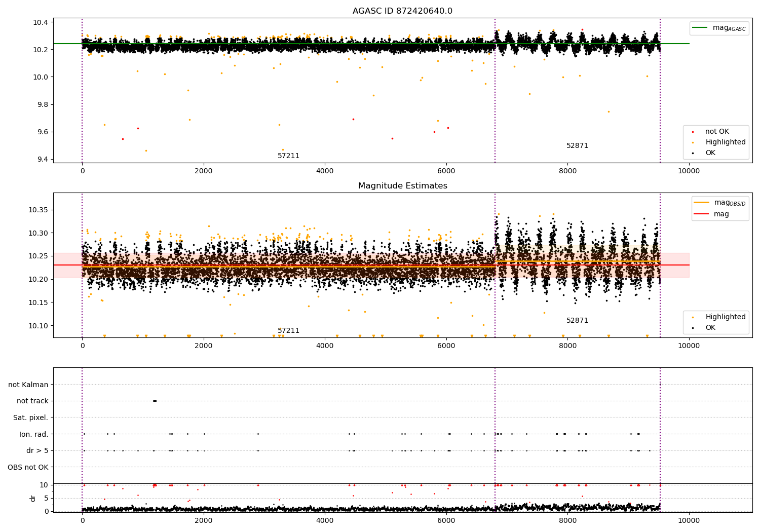Click the '9.6' y-axis tick in top plot

[x=43, y=132]
